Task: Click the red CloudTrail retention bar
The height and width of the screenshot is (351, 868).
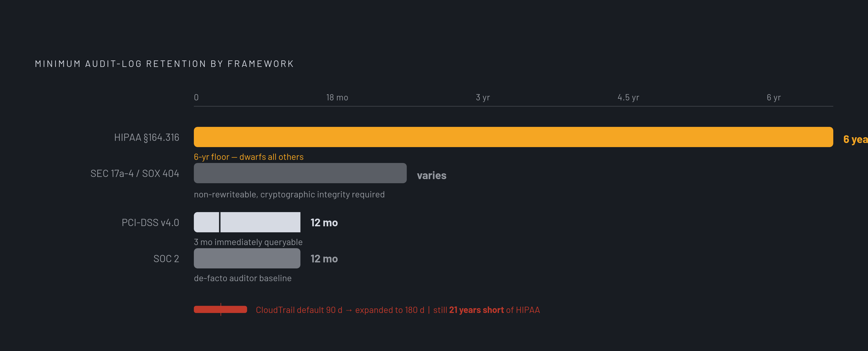Action: (220, 309)
